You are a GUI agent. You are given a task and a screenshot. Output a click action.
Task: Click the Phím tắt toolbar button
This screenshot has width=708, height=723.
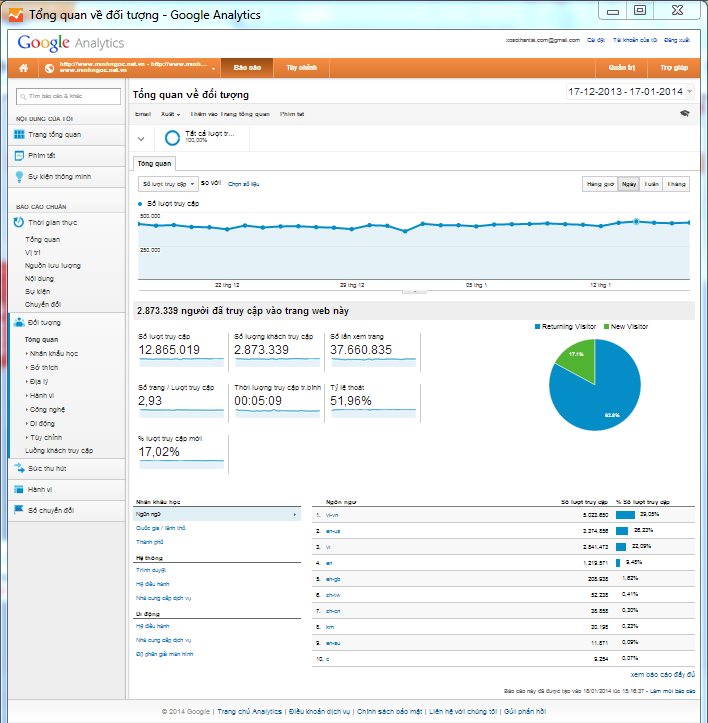pyautogui.click(x=292, y=114)
